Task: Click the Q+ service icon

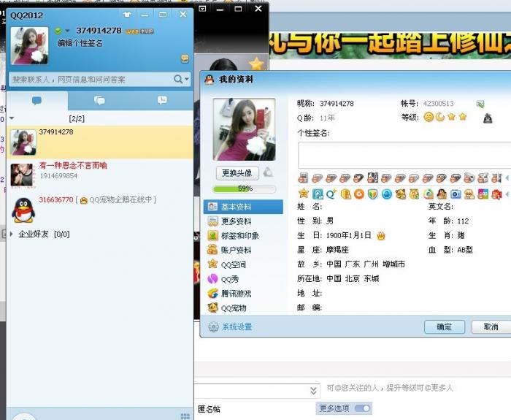Action: tap(331, 194)
